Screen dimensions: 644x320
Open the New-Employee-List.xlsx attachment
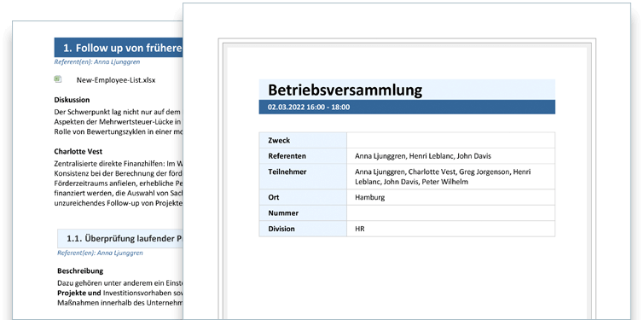coord(116,80)
